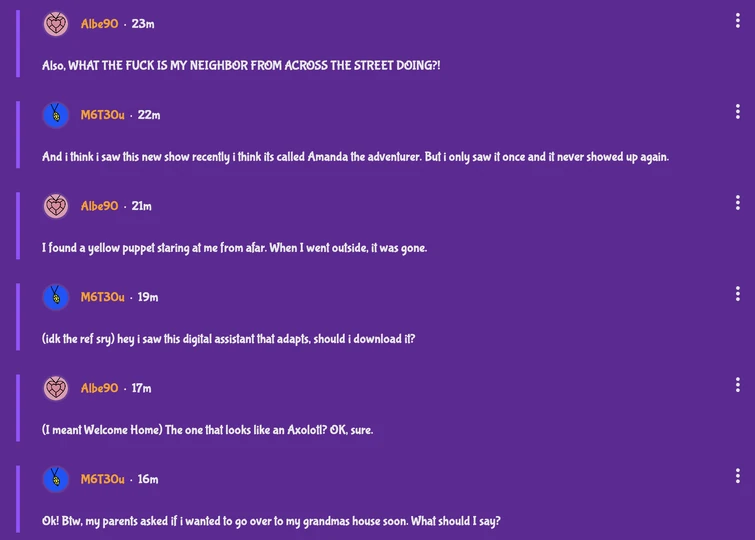
Task: Click the 17m timestamp on Albe90's comment
Action: coord(142,388)
